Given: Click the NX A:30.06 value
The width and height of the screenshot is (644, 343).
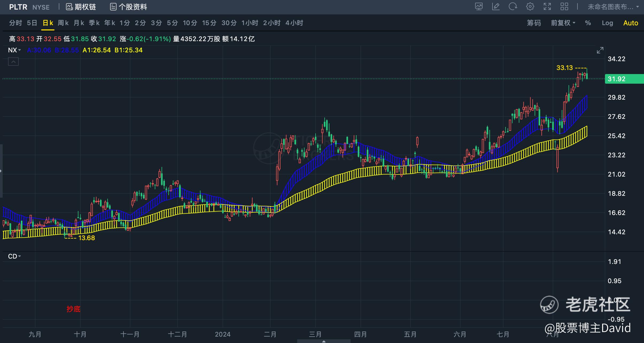Looking at the screenshot, I should tap(39, 50).
